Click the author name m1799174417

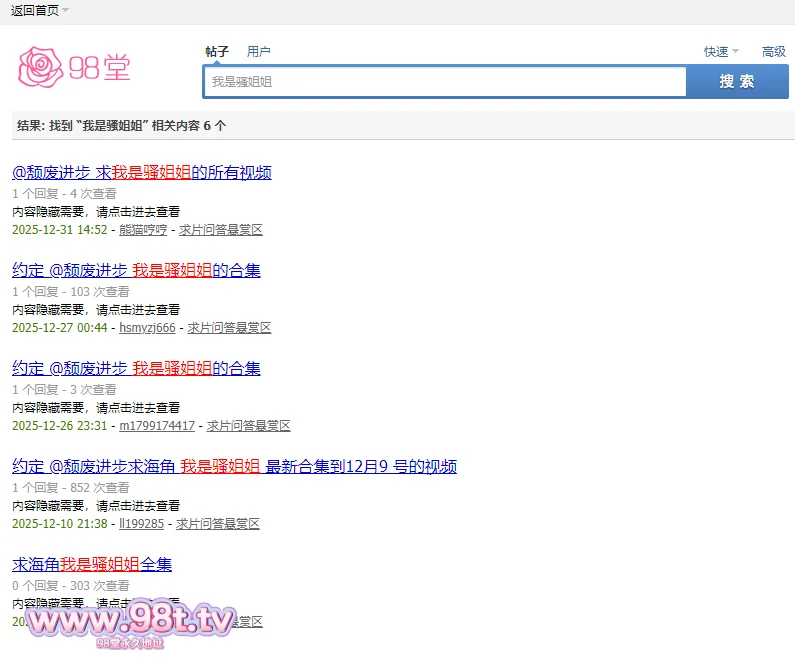157,425
